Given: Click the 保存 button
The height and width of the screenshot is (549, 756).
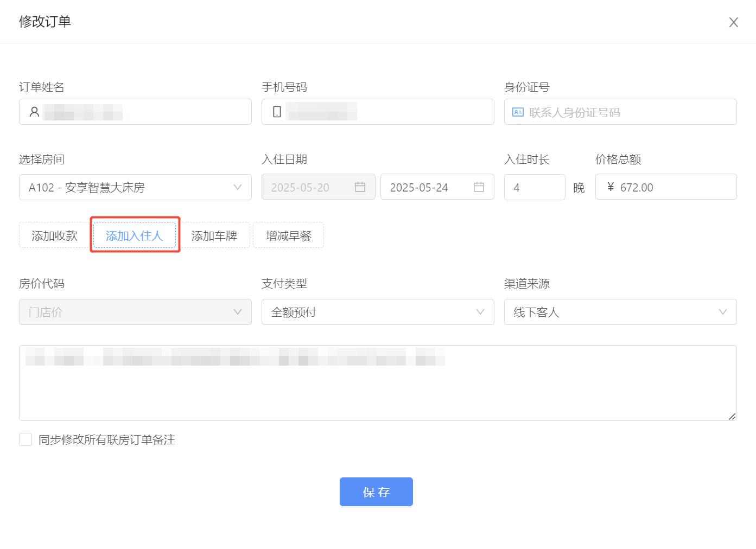Looking at the screenshot, I should point(376,491).
